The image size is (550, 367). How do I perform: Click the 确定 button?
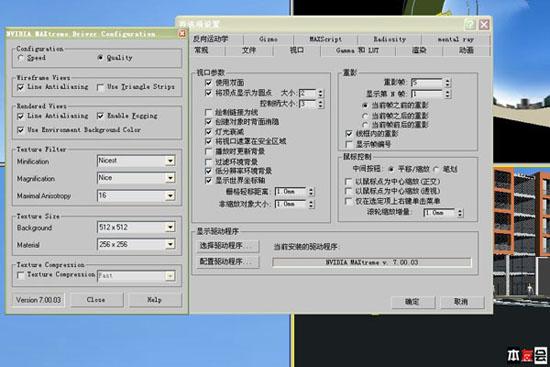point(413,302)
